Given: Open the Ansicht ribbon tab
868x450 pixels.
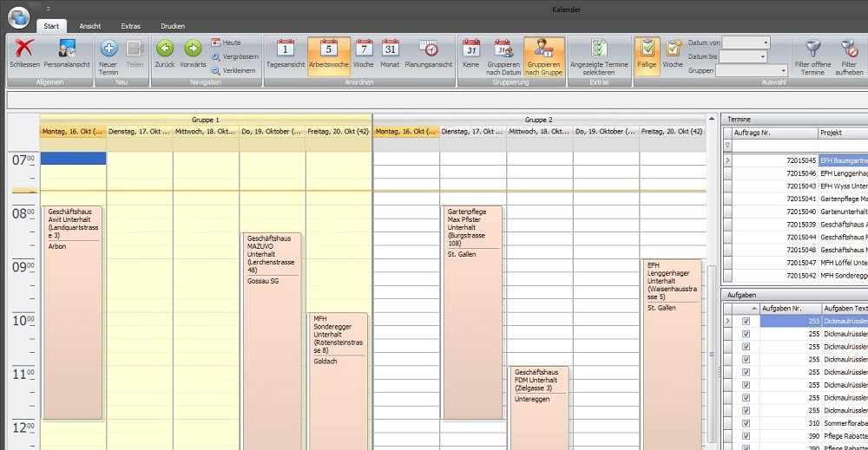Looking at the screenshot, I should [x=90, y=26].
